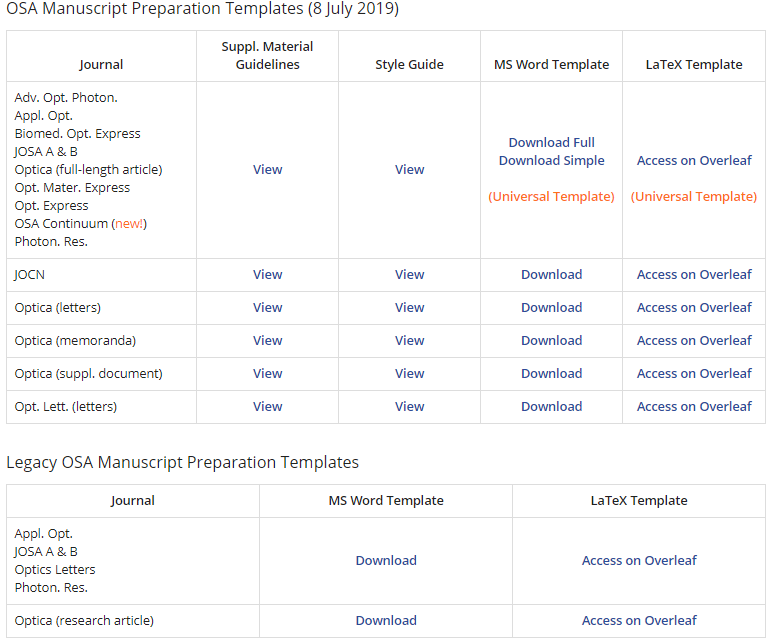
Task: View supplemental guidelines for Opt. Lett. (letters)
Action: tap(267, 406)
